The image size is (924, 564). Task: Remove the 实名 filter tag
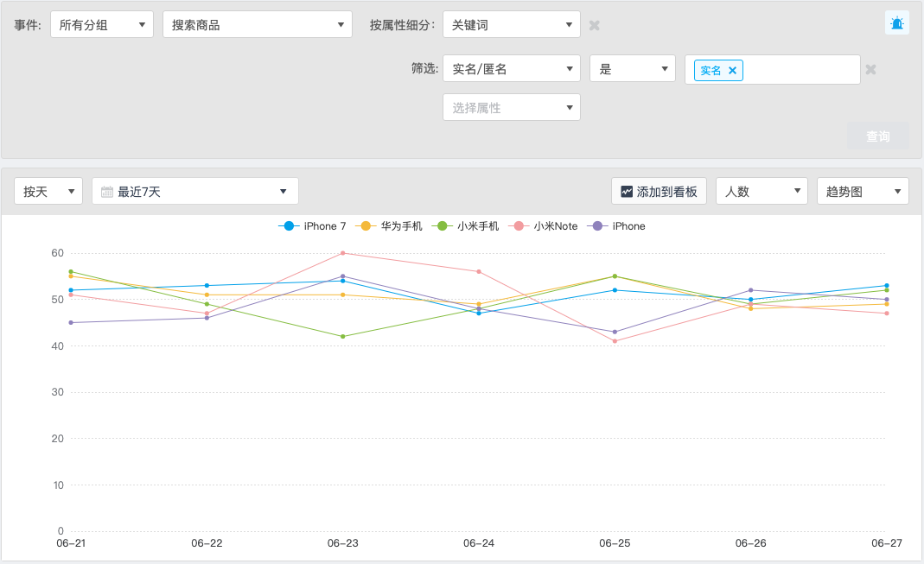[x=732, y=71]
